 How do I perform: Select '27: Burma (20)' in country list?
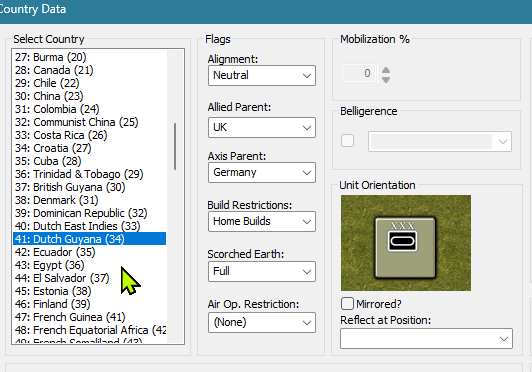90,57
